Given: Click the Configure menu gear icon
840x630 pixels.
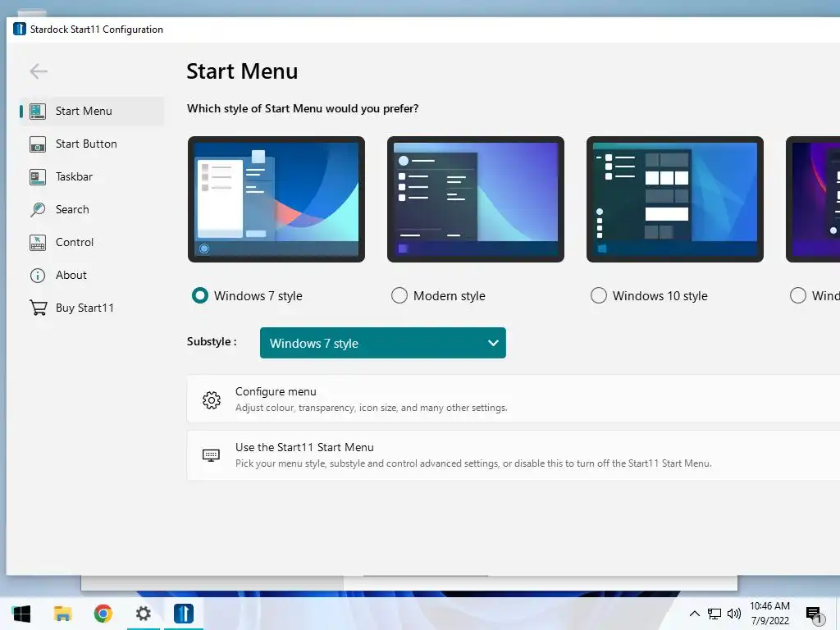Looking at the screenshot, I should 212,399.
